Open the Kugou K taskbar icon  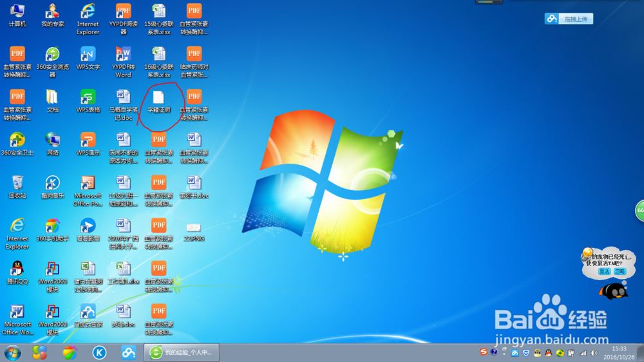click(x=99, y=352)
